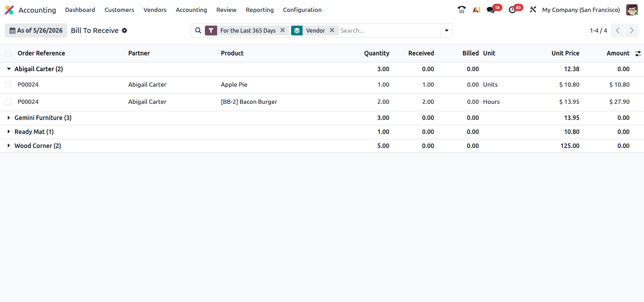Check the Apple Pie row checkbox
Screen dimensions: 644x302
coord(8,85)
